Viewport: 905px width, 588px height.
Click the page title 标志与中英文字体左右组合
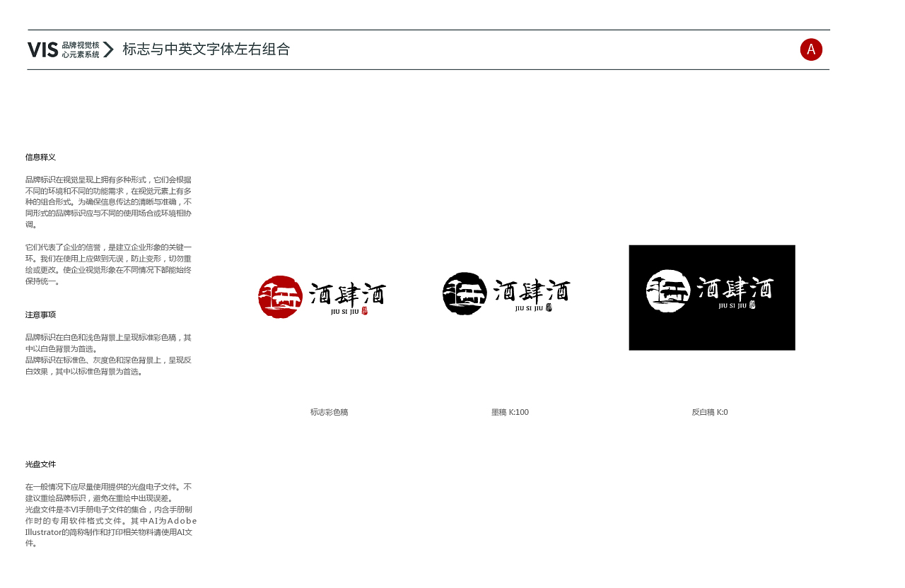click(x=206, y=49)
